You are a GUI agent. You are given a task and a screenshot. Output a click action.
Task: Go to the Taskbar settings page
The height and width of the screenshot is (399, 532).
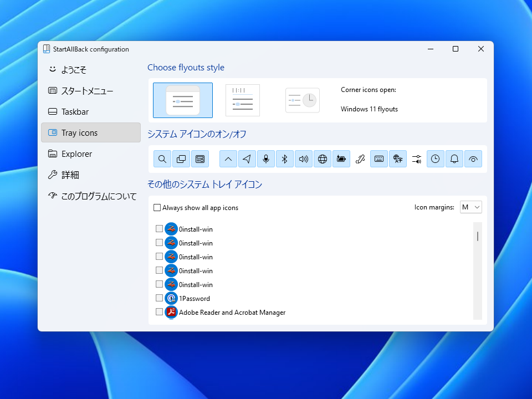[x=91, y=111]
